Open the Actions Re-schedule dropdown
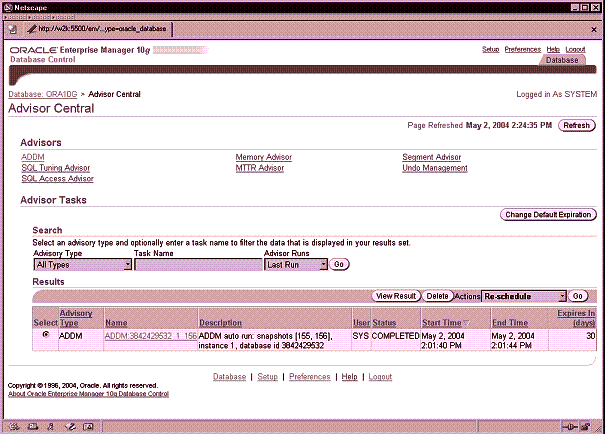Screen dimensions: 605x434 point(524,296)
